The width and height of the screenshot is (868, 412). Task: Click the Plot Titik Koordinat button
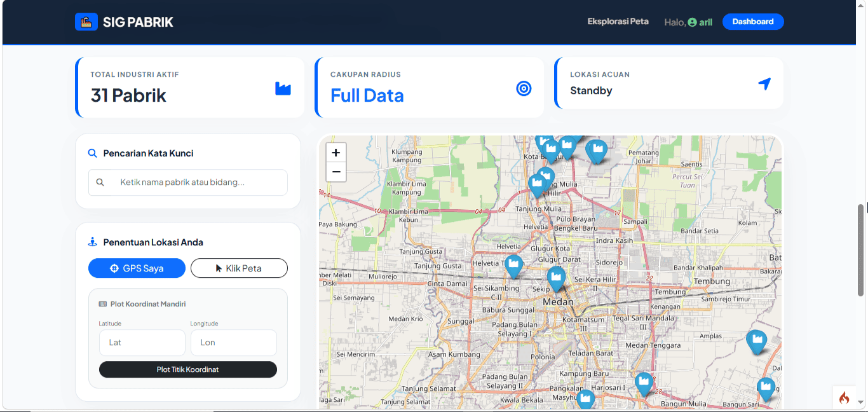(188, 369)
